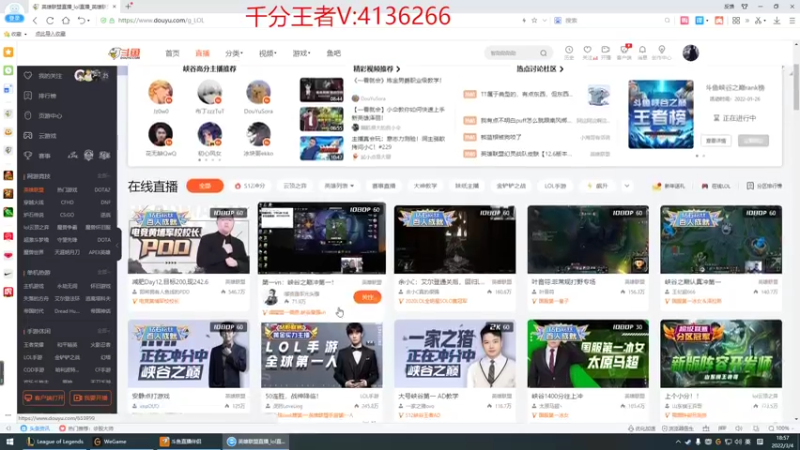This screenshot has width=800, height=450.
Task: Collapse the left sidebar handle
Action: pos(118,245)
